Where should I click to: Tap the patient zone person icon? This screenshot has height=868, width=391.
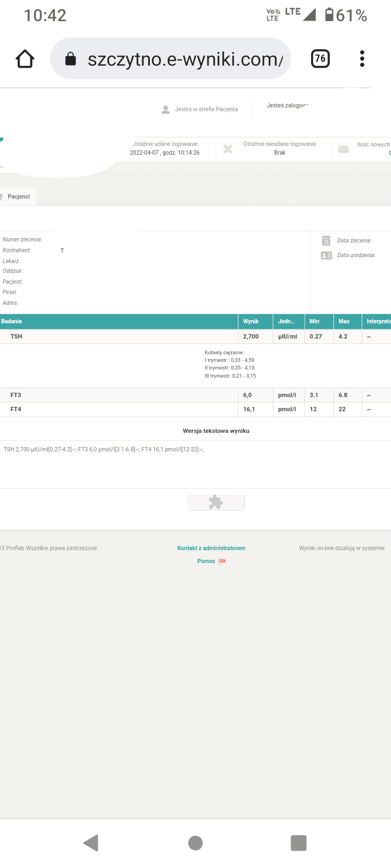[166, 110]
